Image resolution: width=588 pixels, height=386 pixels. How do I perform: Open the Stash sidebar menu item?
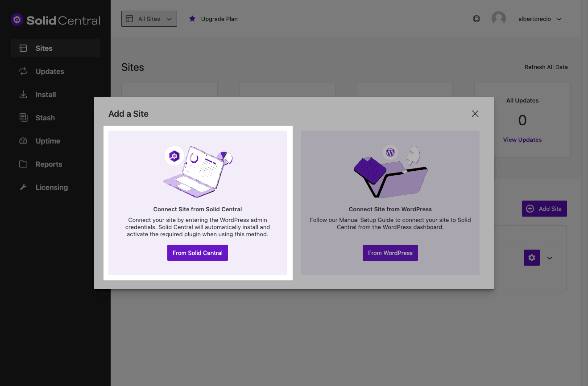(55, 118)
